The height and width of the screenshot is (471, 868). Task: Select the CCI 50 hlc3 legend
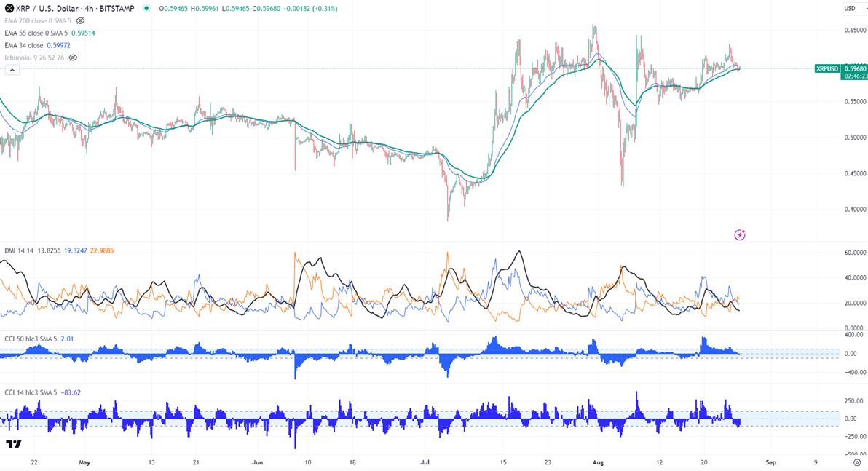click(31, 339)
